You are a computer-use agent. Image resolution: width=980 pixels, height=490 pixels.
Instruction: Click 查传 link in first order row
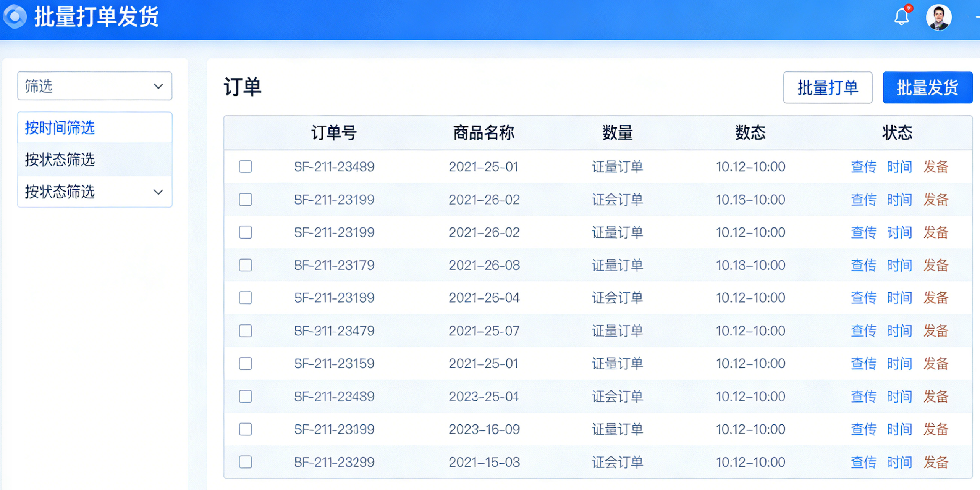863,167
